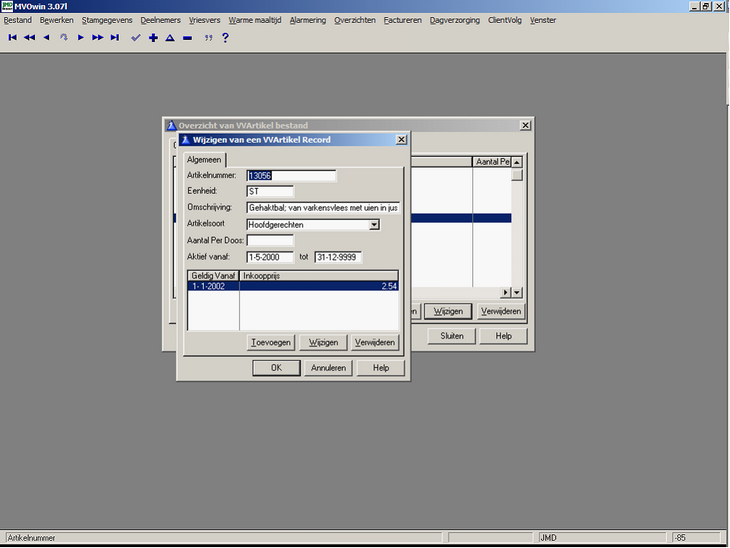
Task: Click Wijzigen in the Overzicht window
Action: click(x=448, y=311)
